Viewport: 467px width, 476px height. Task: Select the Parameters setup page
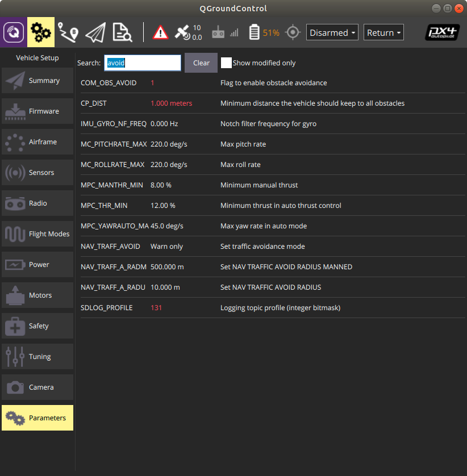(x=37, y=417)
